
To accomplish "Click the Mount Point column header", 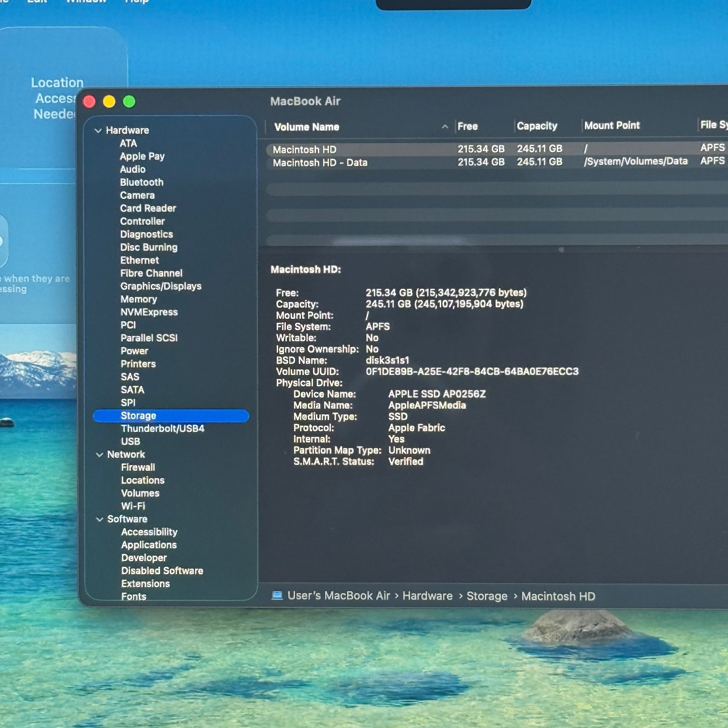I will pos(612,126).
